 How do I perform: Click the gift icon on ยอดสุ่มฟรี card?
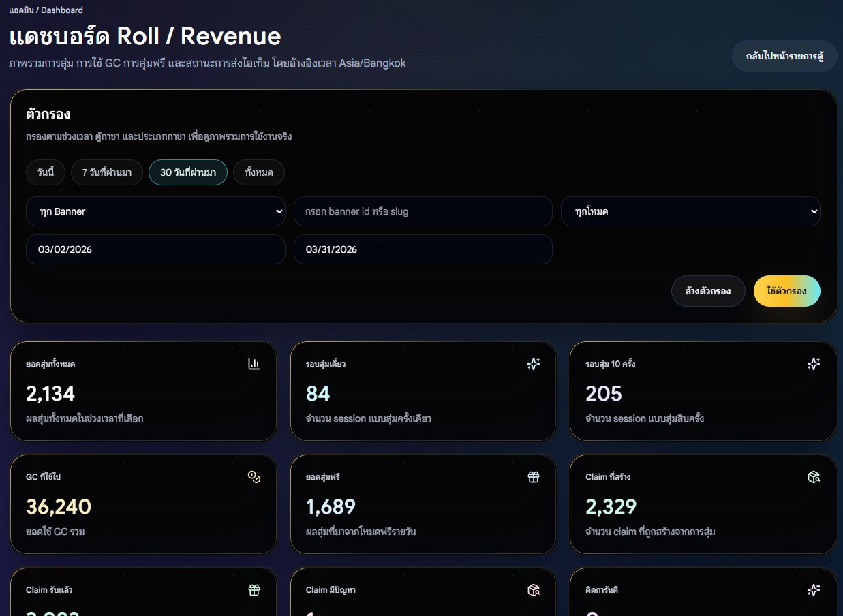pyautogui.click(x=534, y=477)
